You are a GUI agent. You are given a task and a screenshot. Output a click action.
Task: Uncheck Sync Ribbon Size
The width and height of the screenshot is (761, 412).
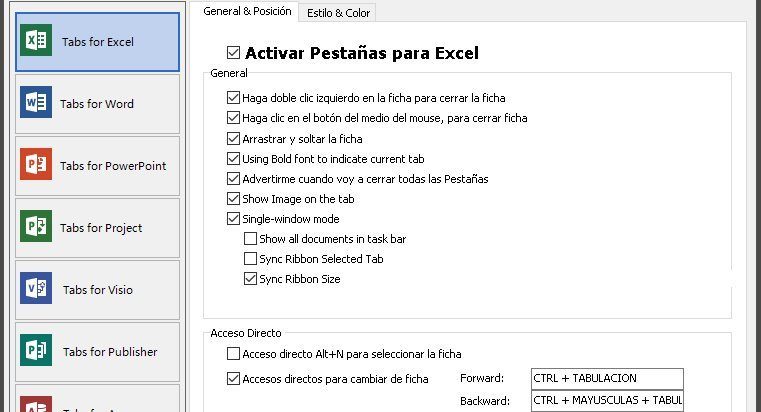click(x=250, y=279)
